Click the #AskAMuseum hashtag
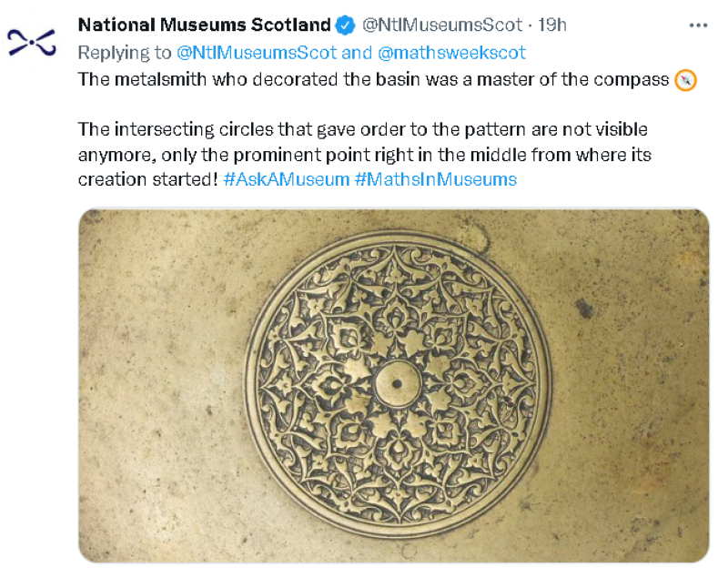728x578 pixels. click(x=286, y=179)
